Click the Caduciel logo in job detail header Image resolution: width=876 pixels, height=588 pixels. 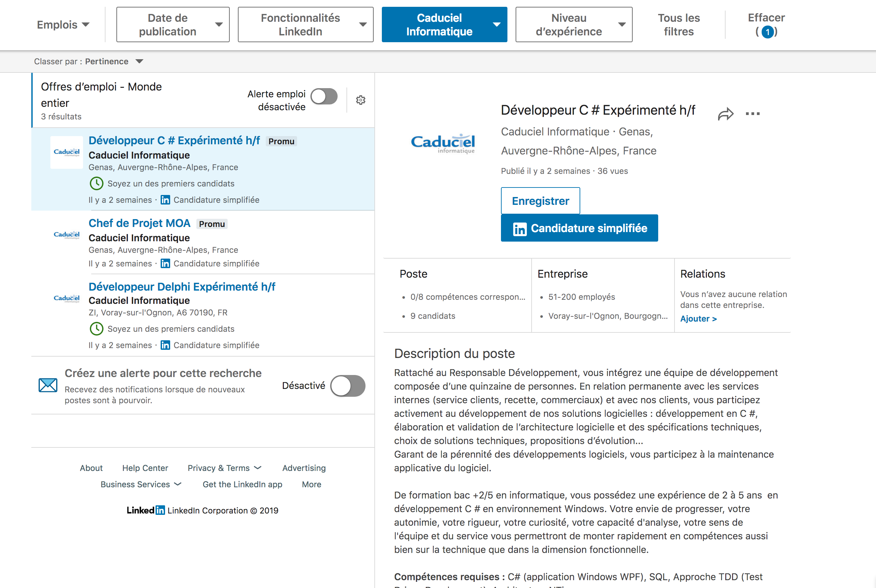click(x=442, y=144)
